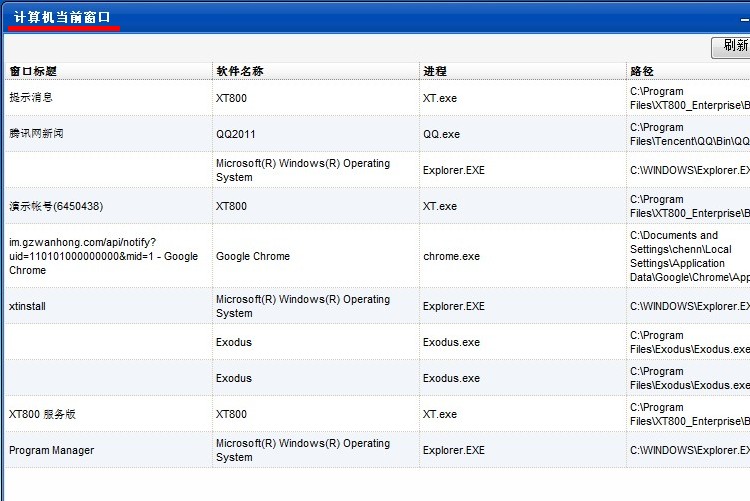Select the Program Manager title cell
This screenshot has height=501, width=750.
click(108, 450)
